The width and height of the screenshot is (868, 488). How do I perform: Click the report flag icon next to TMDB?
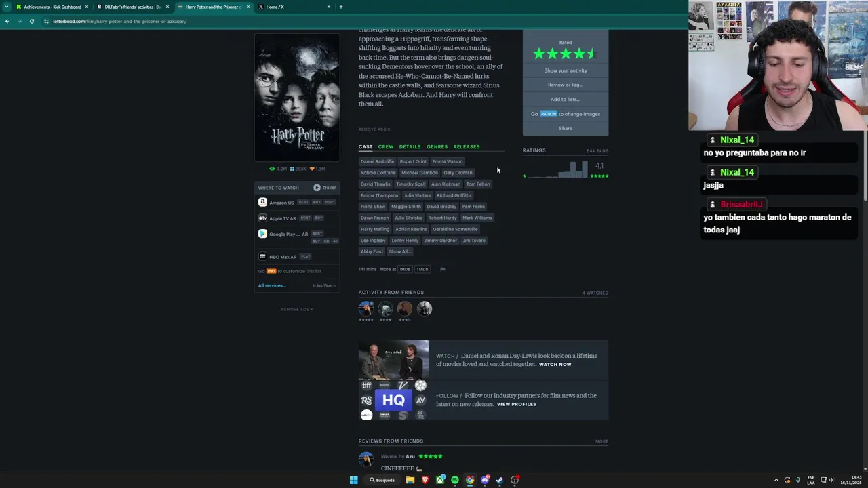point(443,269)
